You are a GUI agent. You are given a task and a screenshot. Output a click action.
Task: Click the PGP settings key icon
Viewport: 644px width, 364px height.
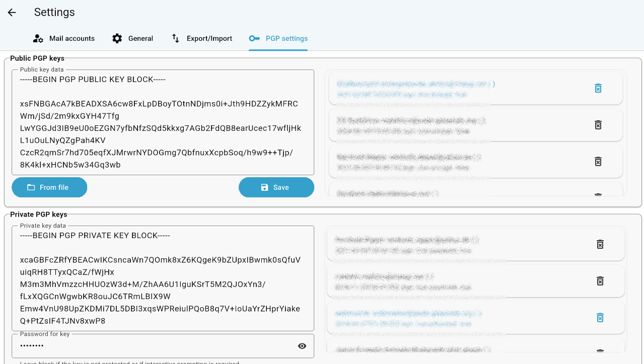(x=254, y=38)
